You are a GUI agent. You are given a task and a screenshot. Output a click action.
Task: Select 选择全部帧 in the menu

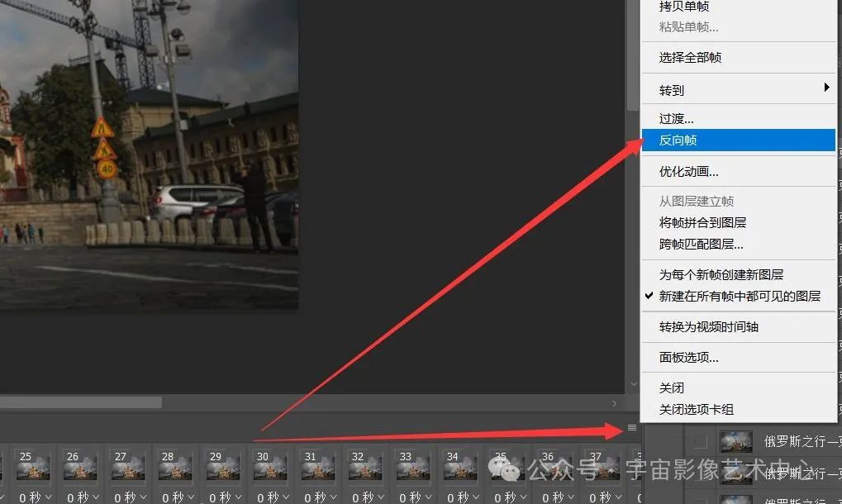[x=690, y=57]
